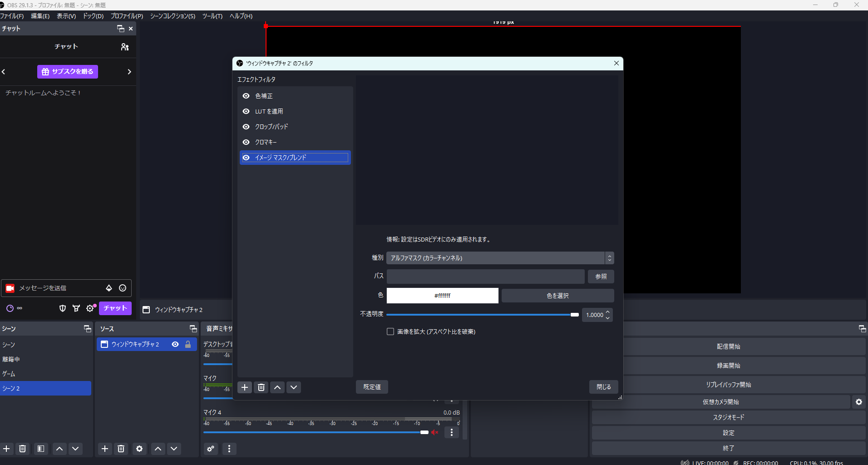Open scene filters icon in scenes toolbar
Viewport: 868px width, 465px height.
41,449
